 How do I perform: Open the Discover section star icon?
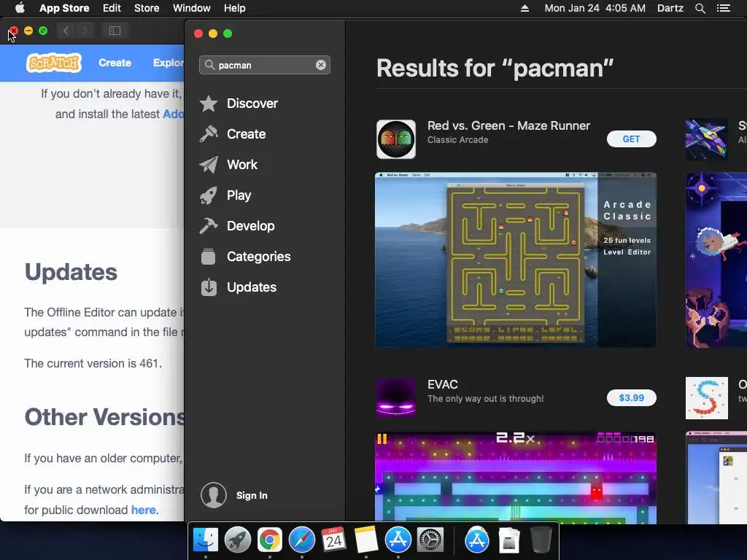click(x=209, y=104)
